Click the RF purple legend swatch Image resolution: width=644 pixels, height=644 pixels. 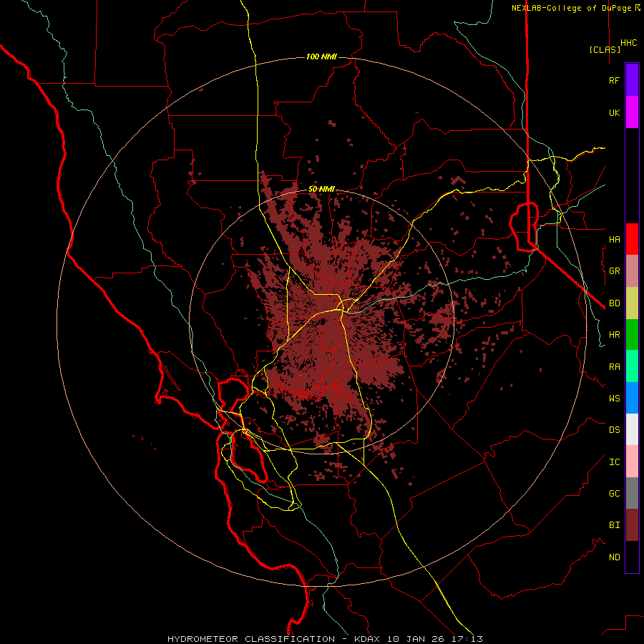coord(632,80)
